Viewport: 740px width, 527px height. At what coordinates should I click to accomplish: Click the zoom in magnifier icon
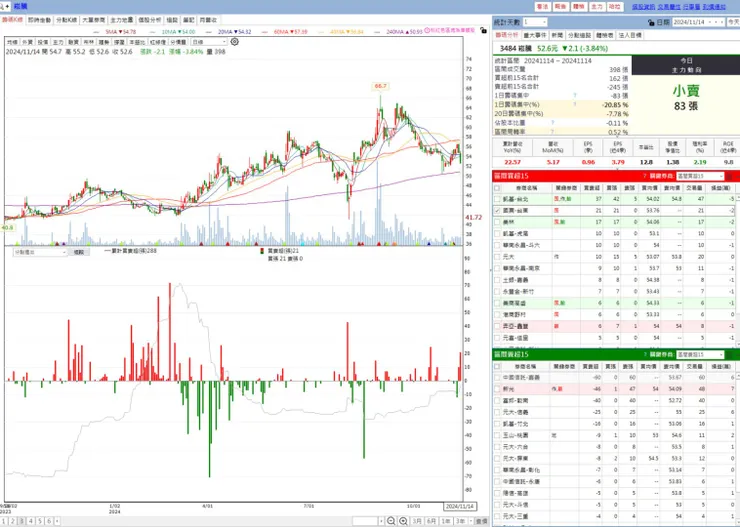point(403,521)
